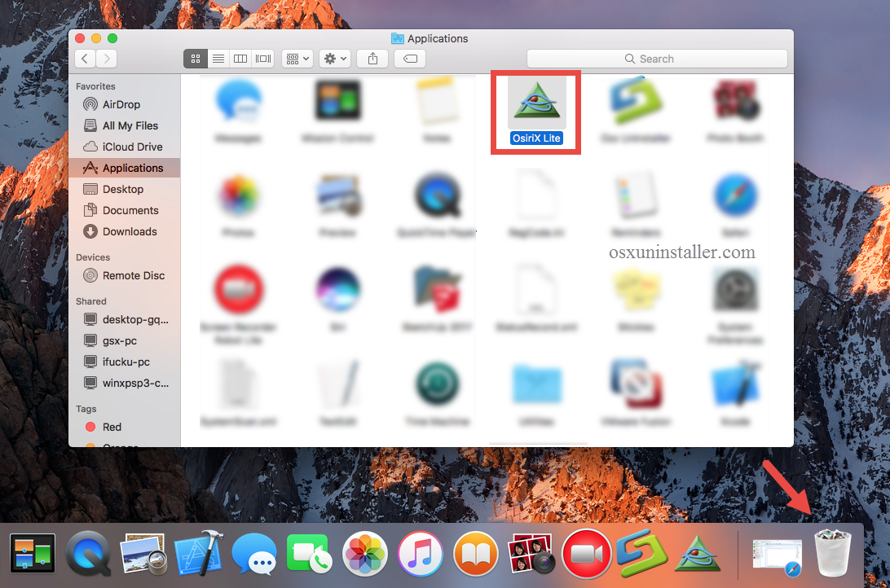Switch to column view in Finder
Image resolution: width=890 pixels, height=588 pixels.
pyautogui.click(x=240, y=58)
